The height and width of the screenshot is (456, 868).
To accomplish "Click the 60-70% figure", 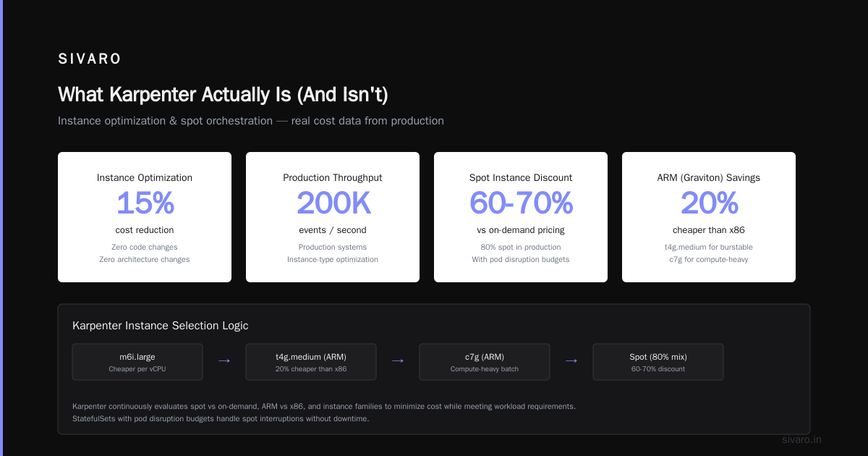I will point(521,203).
